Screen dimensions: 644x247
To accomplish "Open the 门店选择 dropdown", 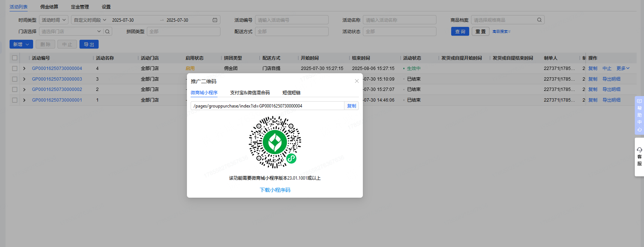I will point(71,32).
